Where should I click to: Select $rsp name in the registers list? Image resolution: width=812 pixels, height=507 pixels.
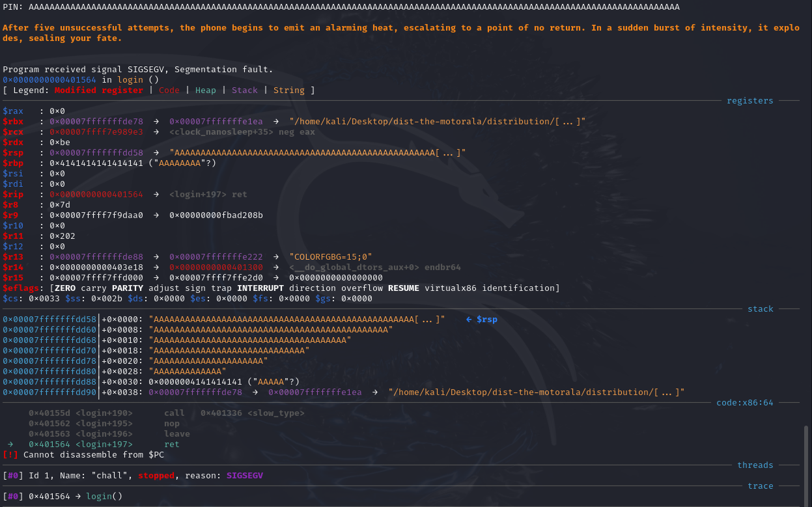click(13, 153)
